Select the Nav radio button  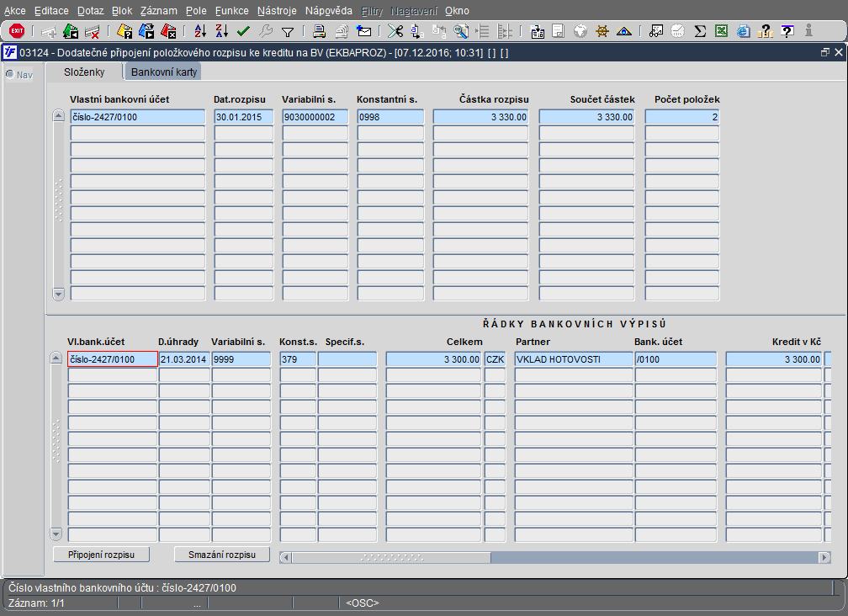10,74
